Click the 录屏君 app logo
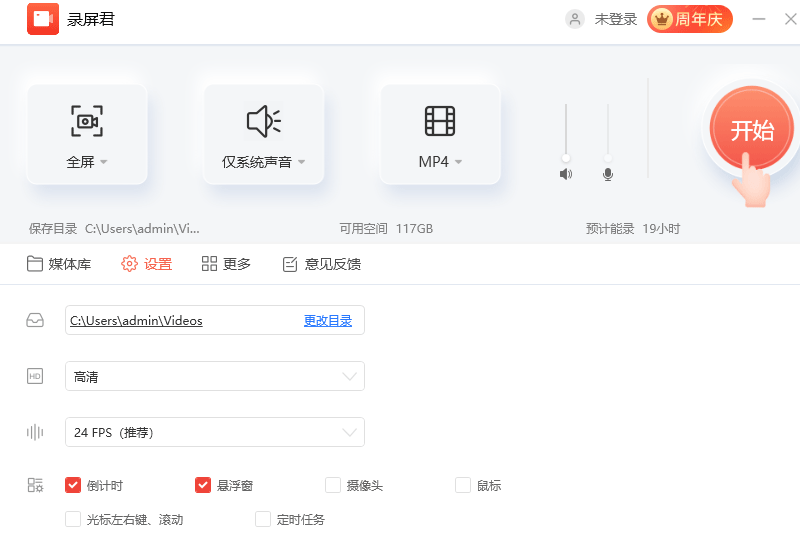The width and height of the screenshot is (800, 533). (x=43, y=19)
